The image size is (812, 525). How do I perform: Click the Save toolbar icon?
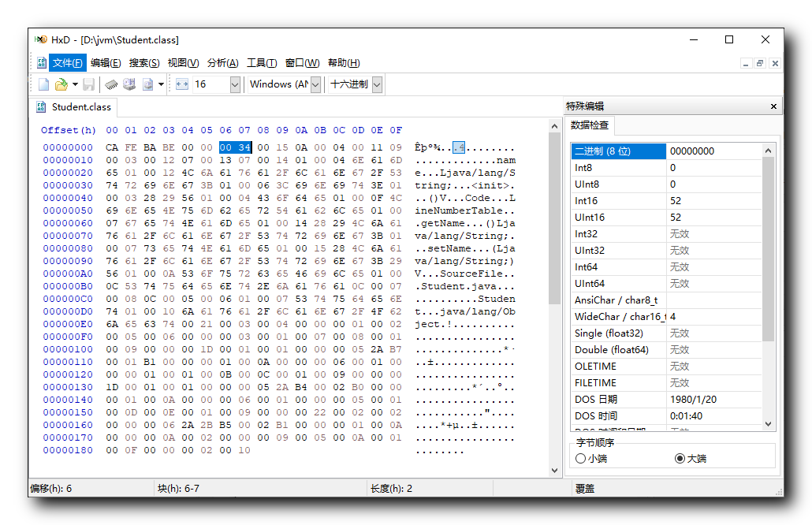[88, 84]
